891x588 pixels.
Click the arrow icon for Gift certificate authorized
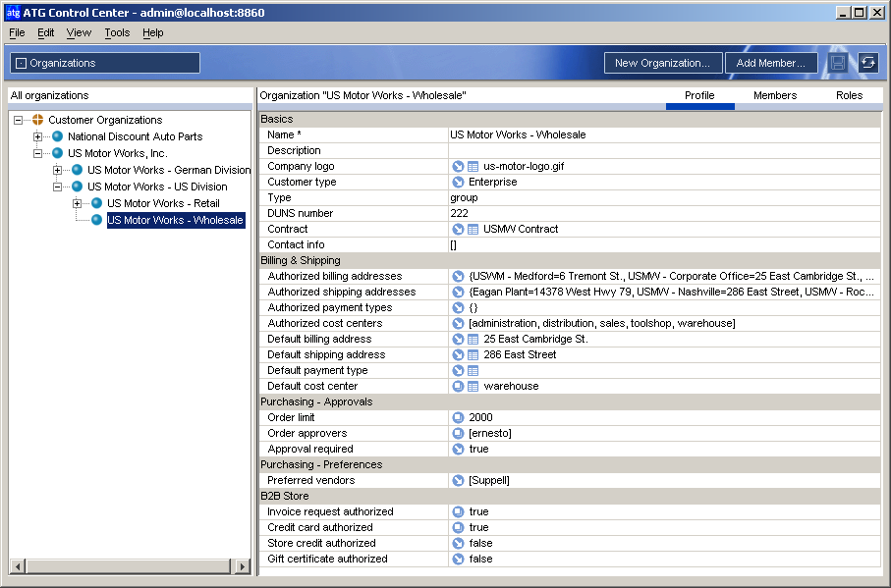[458, 560]
